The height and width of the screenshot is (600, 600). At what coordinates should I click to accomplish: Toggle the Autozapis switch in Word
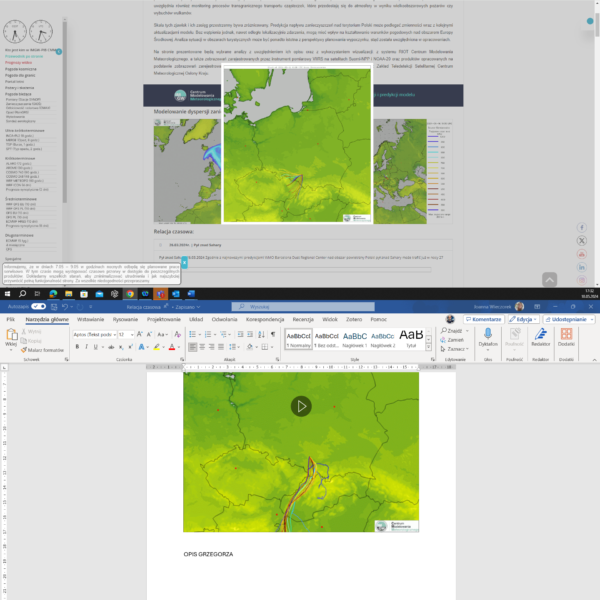point(38,307)
